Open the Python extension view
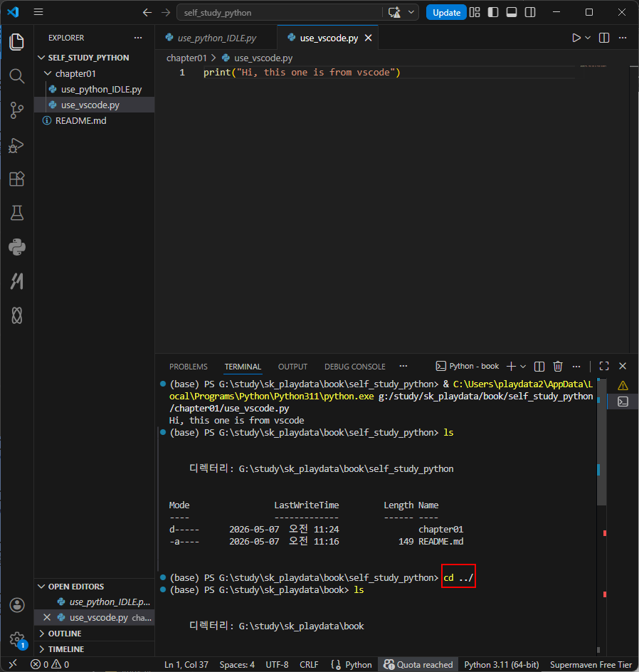639x672 pixels. pos(16,247)
